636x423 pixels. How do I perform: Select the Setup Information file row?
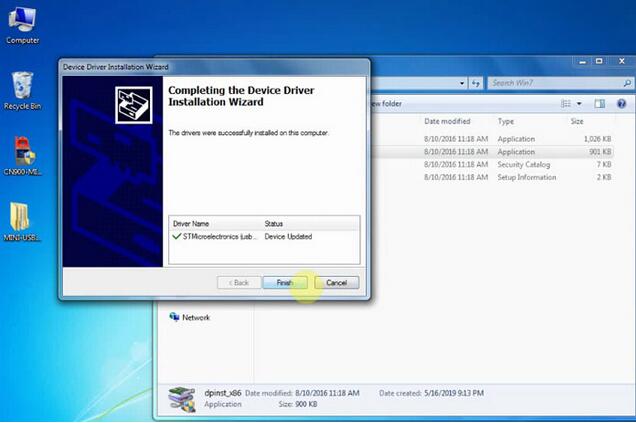coord(492,177)
